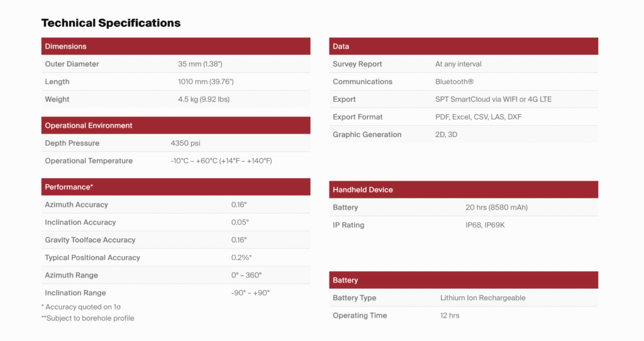The image size is (644, 341).
Task: Select the Depth Pressure 4350 psi value
Action: 186,143
